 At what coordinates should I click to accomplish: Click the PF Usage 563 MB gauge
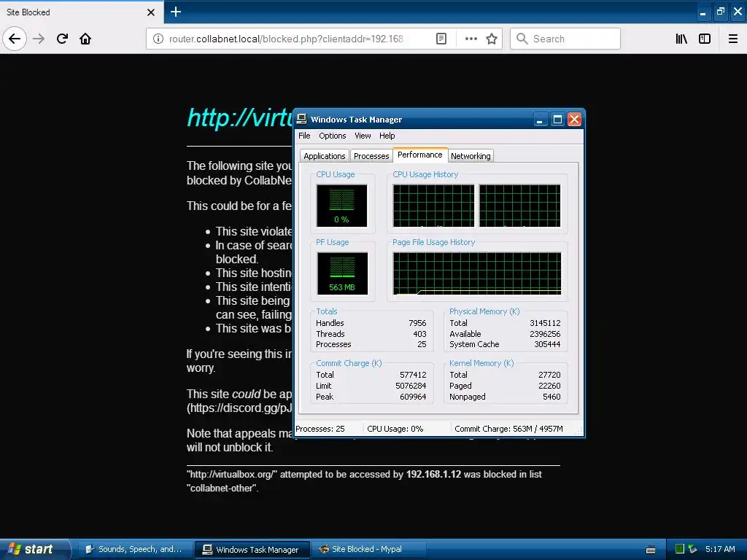click(342, 273)
